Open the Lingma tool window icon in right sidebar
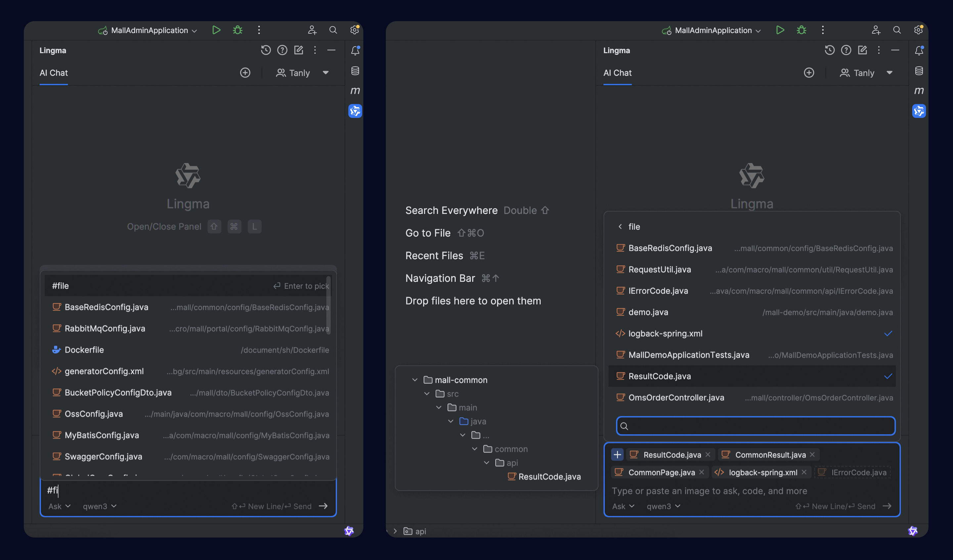 [x=919, y=111]
